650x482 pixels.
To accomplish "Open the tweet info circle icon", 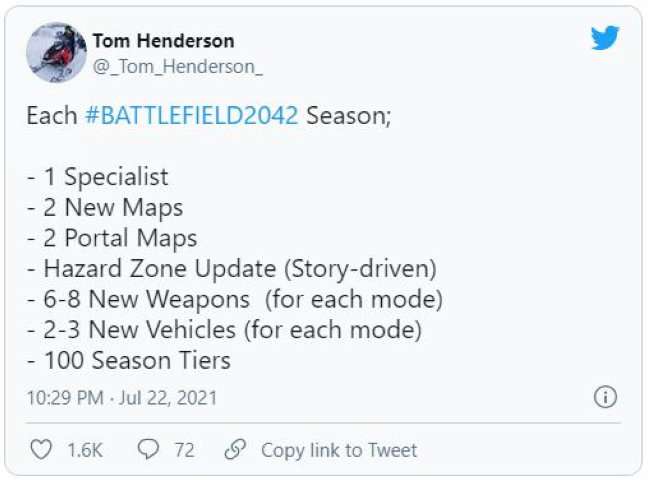I will click(x=605, y=397).
